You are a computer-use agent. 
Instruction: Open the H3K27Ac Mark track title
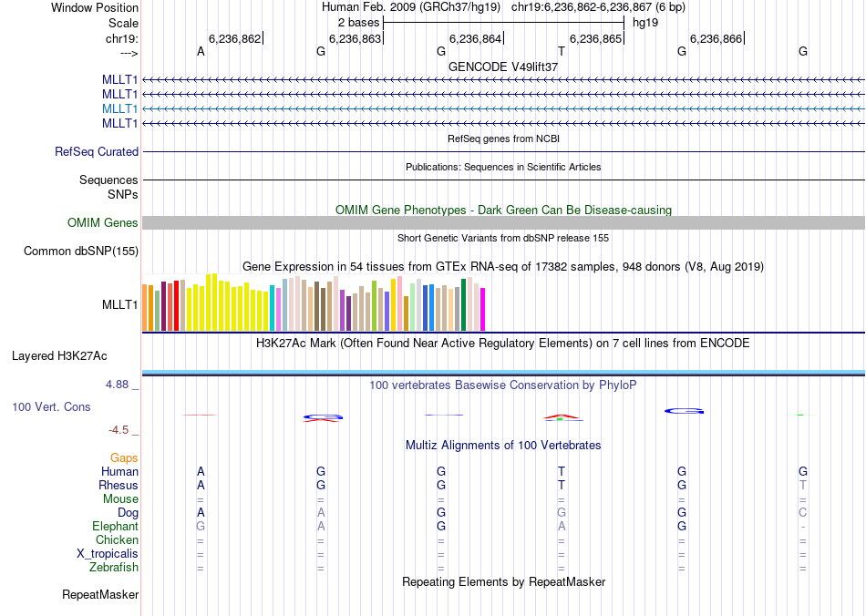point(503,344)
